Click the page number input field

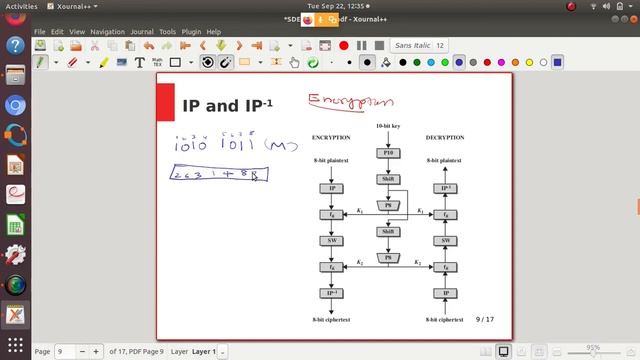[x=65, y=351]
